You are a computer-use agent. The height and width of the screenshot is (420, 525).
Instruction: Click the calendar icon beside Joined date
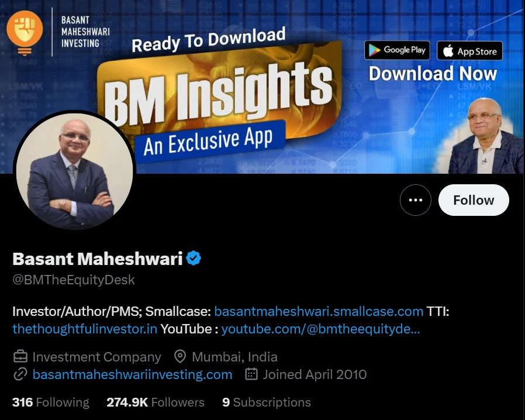tap(251, 374)
